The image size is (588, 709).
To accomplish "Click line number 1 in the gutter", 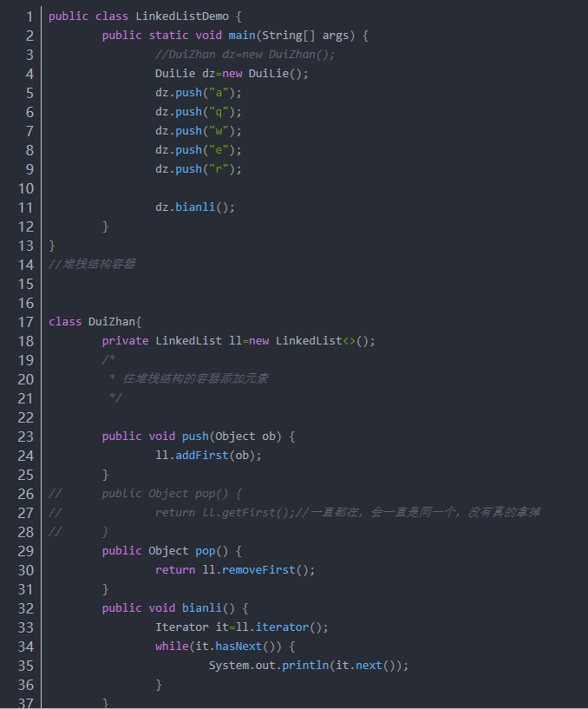I will 29,16.
